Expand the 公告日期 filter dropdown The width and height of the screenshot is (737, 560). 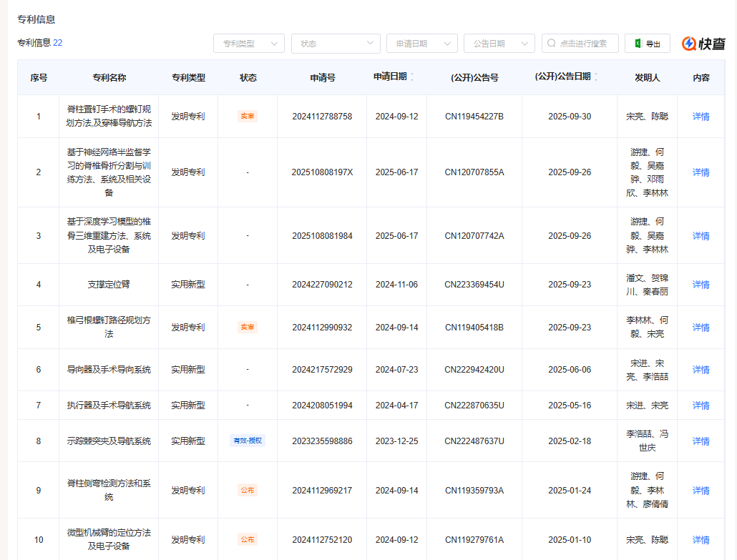pyautogui.click(x=499, y=44)
